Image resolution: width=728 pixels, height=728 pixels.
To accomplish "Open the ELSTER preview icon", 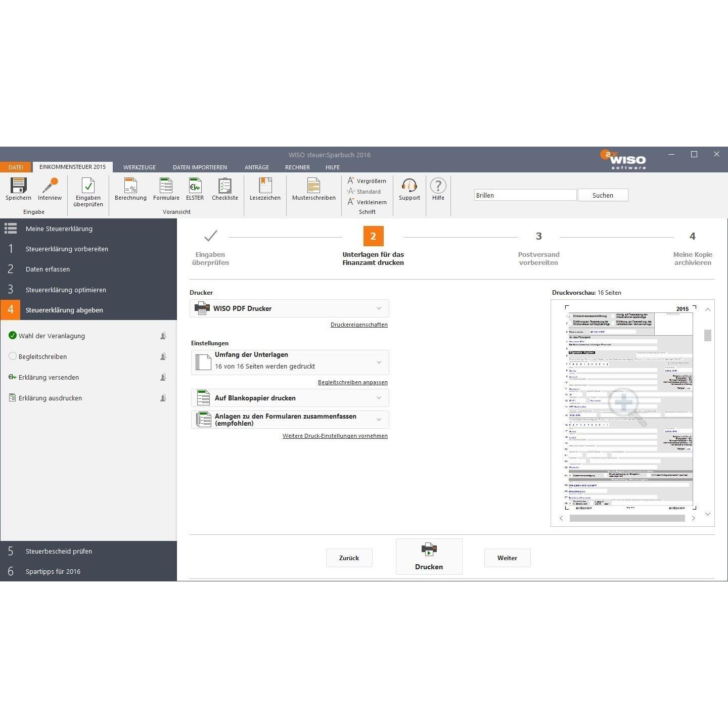I will click(195, 185).
